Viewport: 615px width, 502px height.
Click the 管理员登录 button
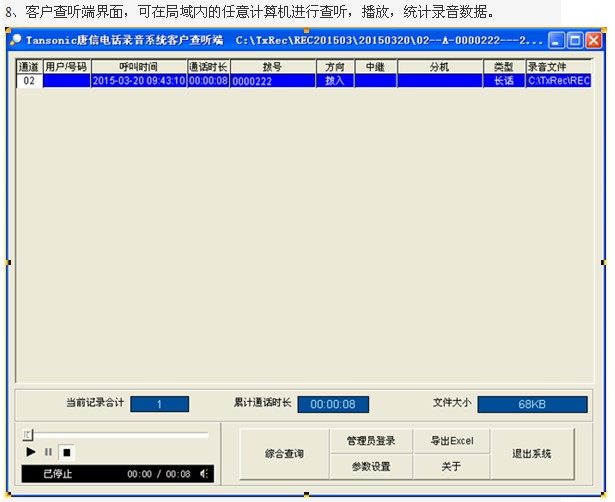[x=371, y=441]
